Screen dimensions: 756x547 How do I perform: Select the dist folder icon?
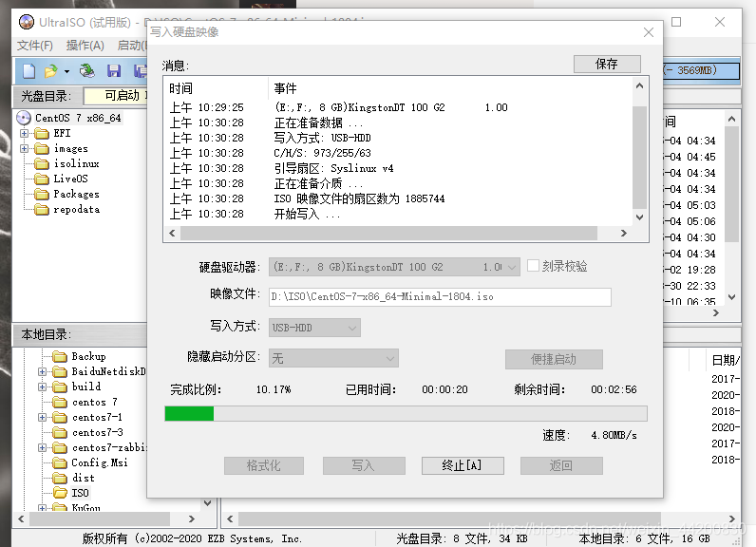[60, 478]
